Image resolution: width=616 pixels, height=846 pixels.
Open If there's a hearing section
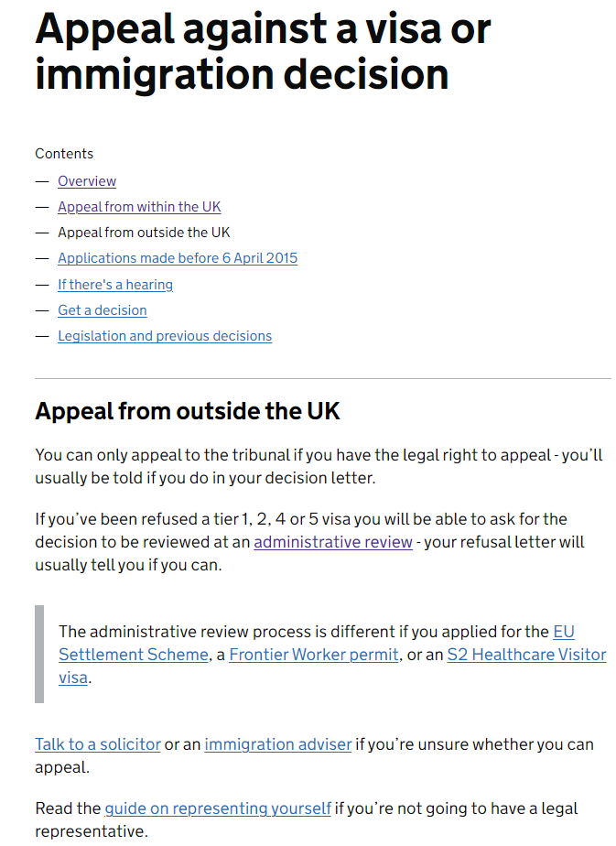tap(115, 285)
